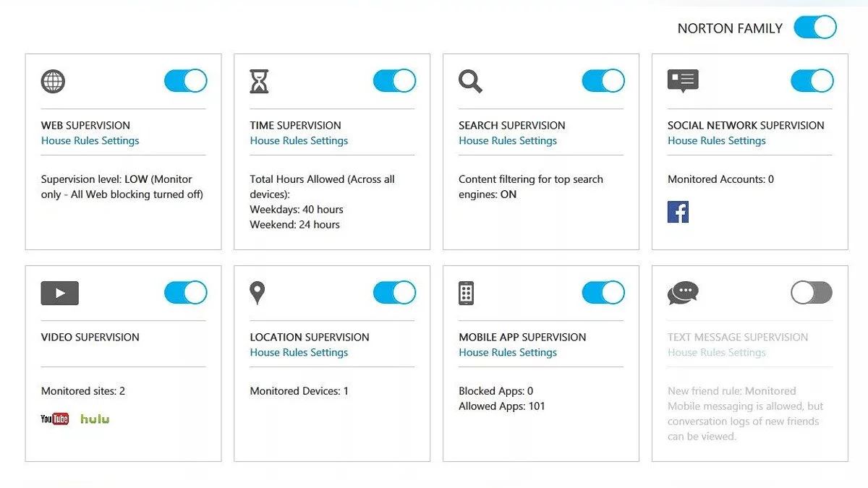
Task: Click the Text Message Supervision bubble icon
Action: click(x=683, y=293)
